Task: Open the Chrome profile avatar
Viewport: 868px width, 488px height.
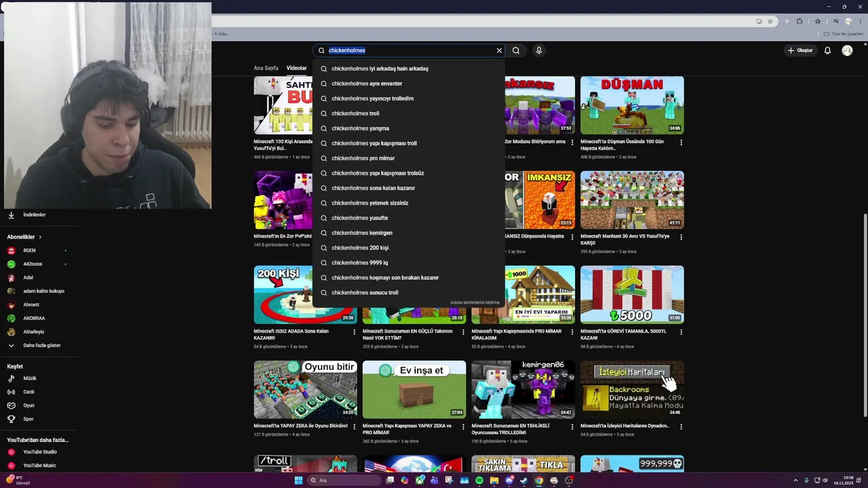Action: click(x=848, y=21)
